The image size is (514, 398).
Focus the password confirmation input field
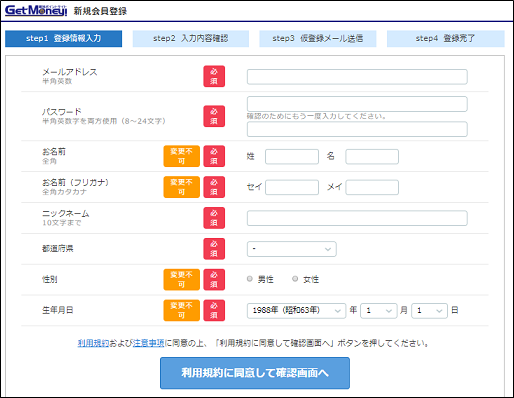tap(357, 129)
